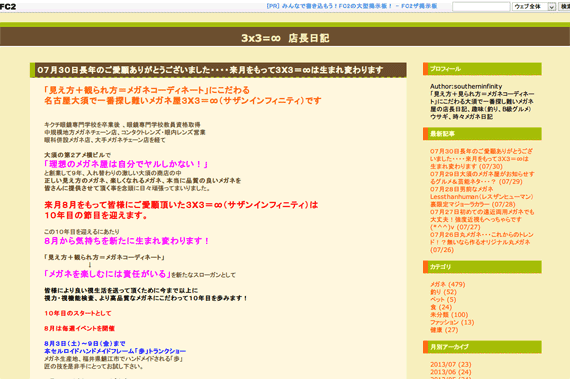Select the 釣り (52) category

443,292
